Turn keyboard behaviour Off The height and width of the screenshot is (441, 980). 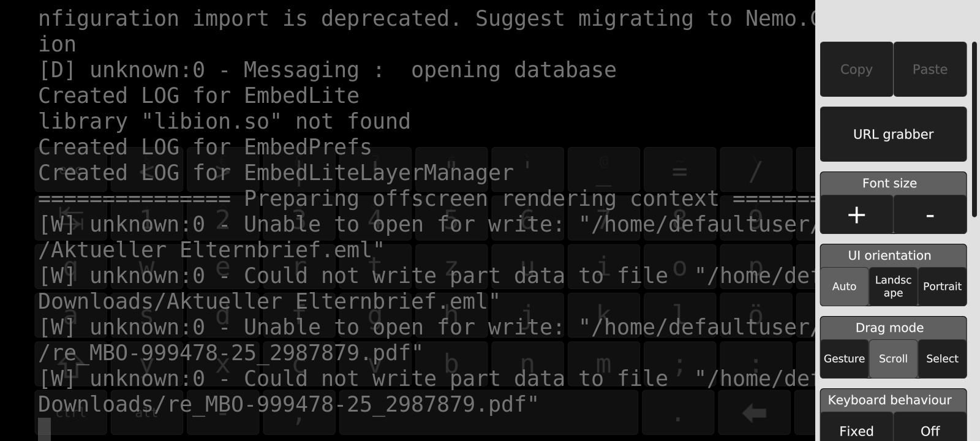pos(930,431)
